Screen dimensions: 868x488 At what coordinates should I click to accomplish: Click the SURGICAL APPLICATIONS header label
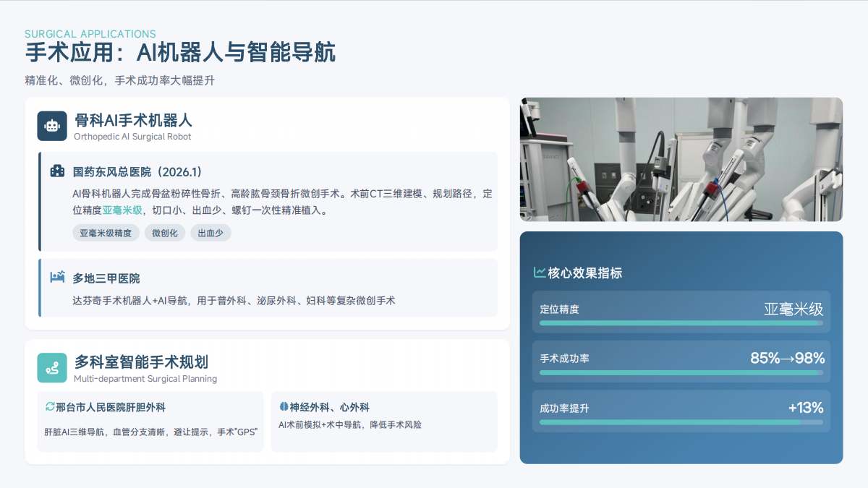click(x=90, y=34)
